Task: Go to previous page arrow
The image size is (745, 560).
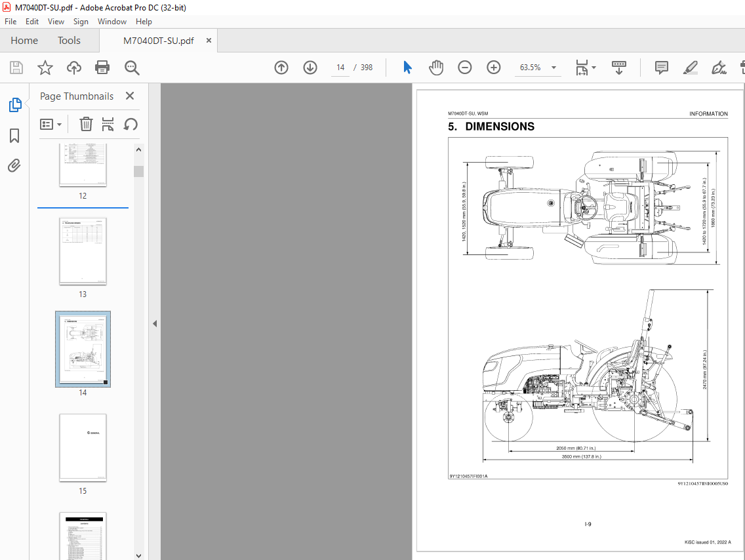Action: [x=281, y=68]
